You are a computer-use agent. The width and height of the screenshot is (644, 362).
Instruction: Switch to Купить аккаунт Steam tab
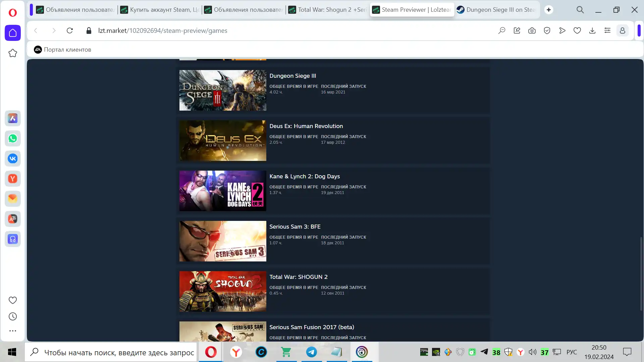pos(160,10)
